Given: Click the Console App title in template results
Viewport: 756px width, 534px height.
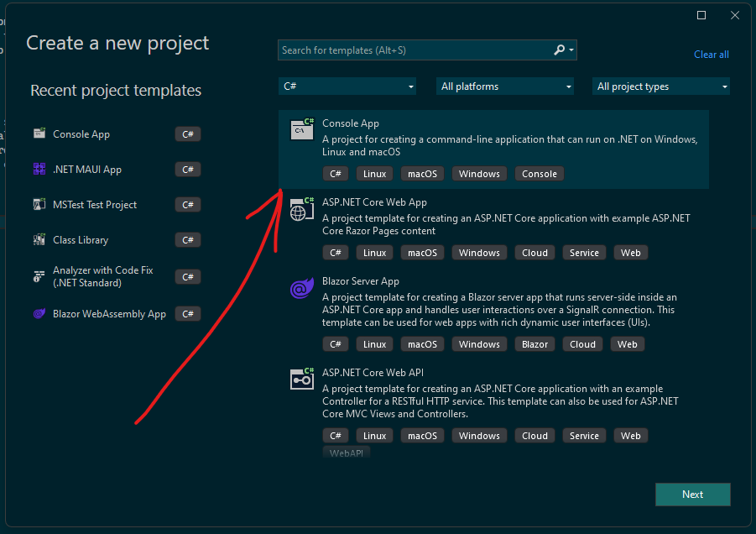Looking at the screenshot, I should coord(351,123).
